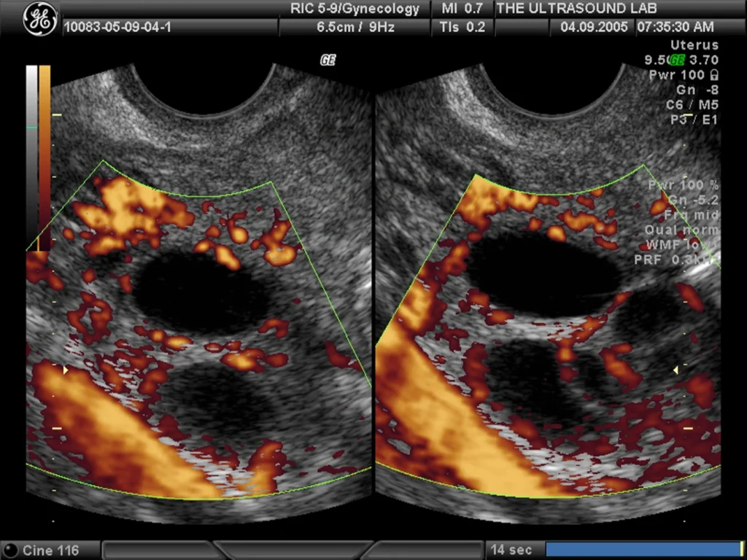Click the lock icon beside Pwr 100
The height and width of the screenshot is (560, 747).
pyautogui.click(x=713, y=75)
